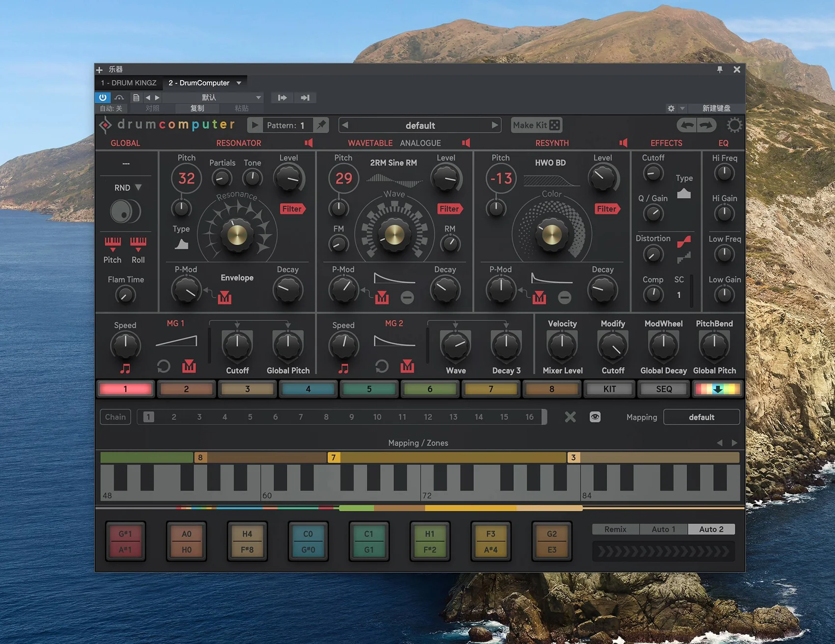Viewport: 835px width, 644px height.
Task: Select the grey stepped distortion icon
Action: (x=684, y=257)
